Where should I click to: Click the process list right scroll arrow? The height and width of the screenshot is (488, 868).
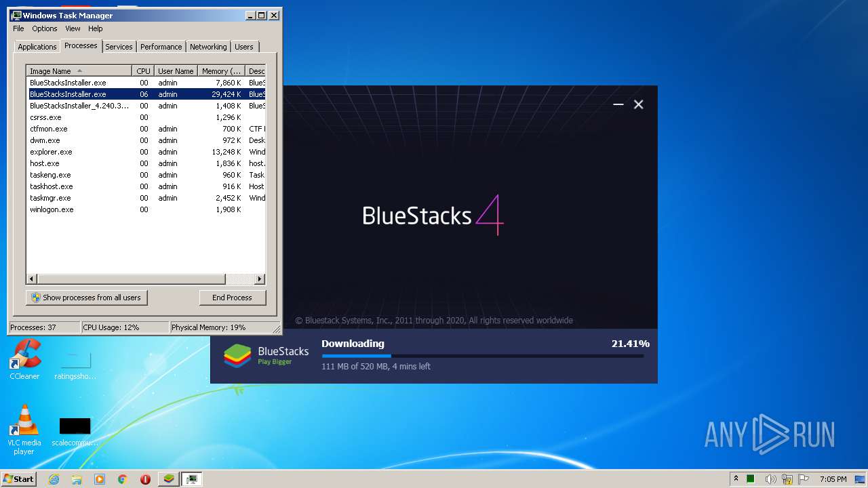[260, 279]
